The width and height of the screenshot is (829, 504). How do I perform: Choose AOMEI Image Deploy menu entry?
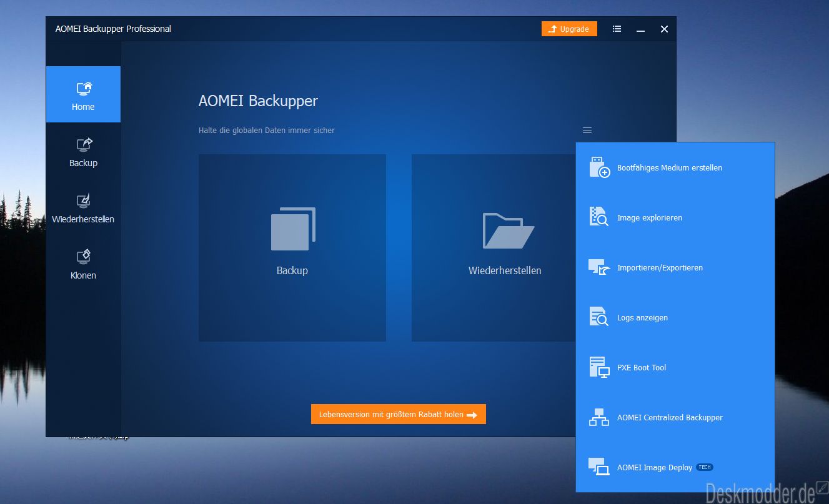[x=675, y=467]
